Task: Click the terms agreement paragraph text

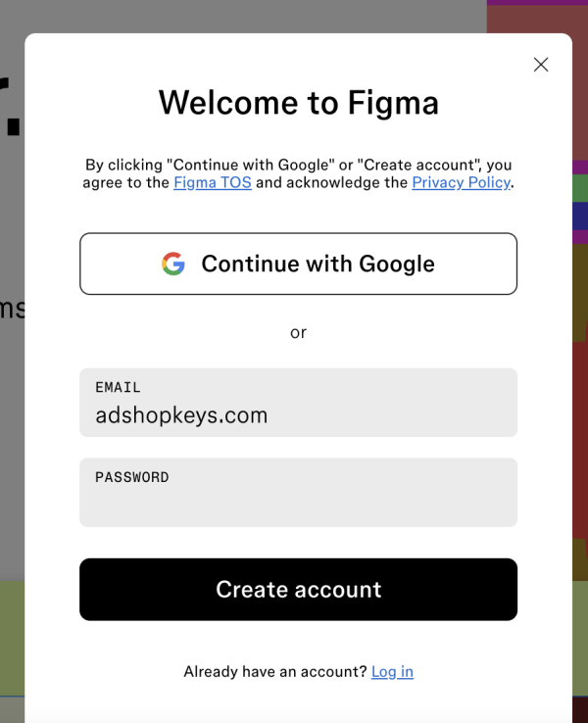Action: [x=298, y=173]
